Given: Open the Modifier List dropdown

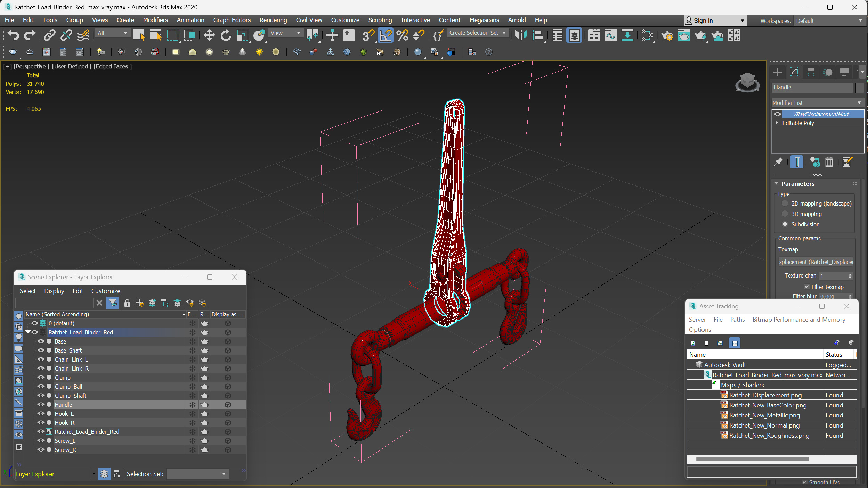Looking at the screenshot, I should coord(817,103).
